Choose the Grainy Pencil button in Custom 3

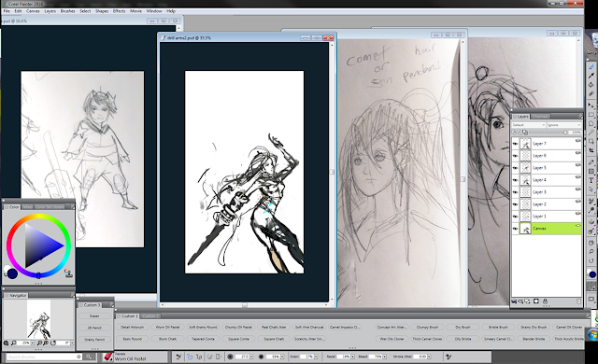94,339
